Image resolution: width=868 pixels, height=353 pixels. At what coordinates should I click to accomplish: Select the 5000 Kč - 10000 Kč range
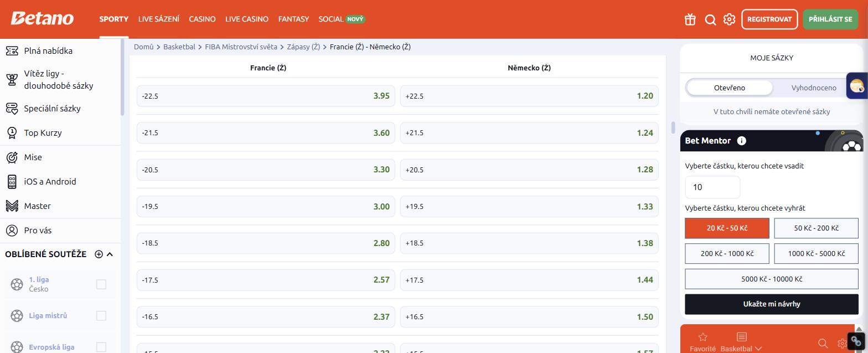click(772, 279)
